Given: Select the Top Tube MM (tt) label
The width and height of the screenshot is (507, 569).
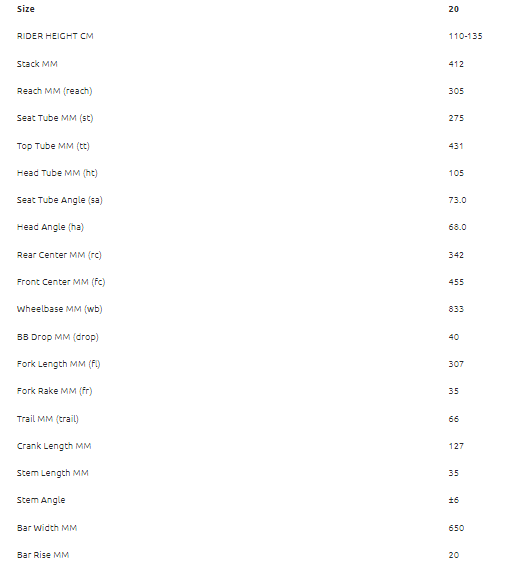Looking at the screenshot, I should click(x=53, y=146).
